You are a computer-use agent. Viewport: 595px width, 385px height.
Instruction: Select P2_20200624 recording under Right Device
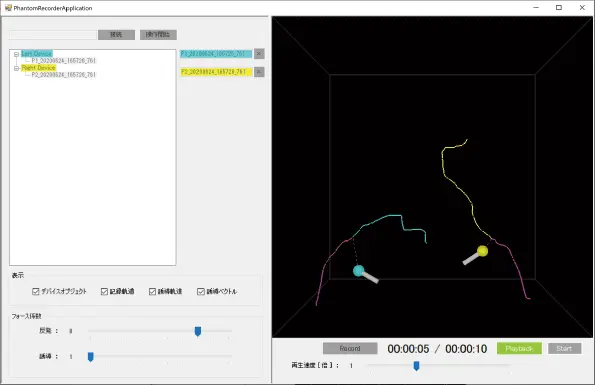click(64, 75)
